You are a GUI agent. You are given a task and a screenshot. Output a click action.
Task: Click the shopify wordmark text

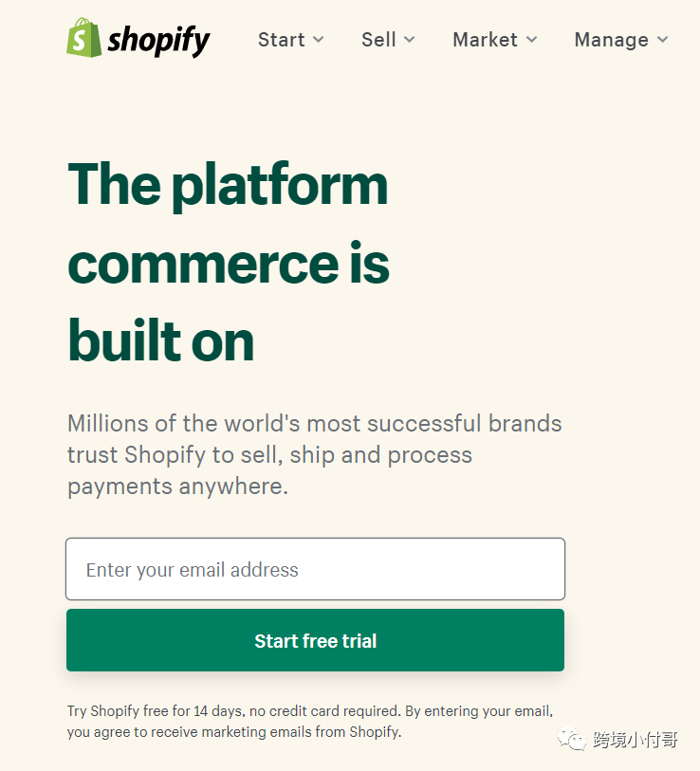[x=158, y=40]
